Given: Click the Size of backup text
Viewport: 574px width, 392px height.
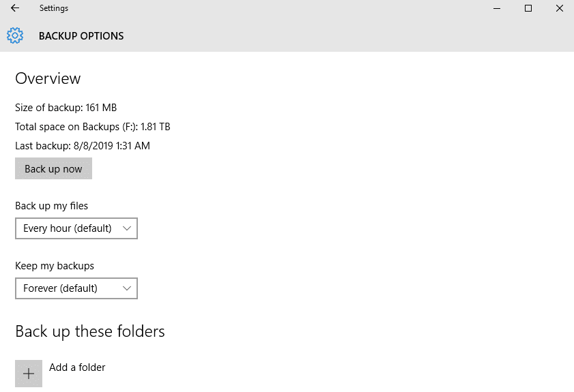Looking at the screenshot, I should 66,108.
